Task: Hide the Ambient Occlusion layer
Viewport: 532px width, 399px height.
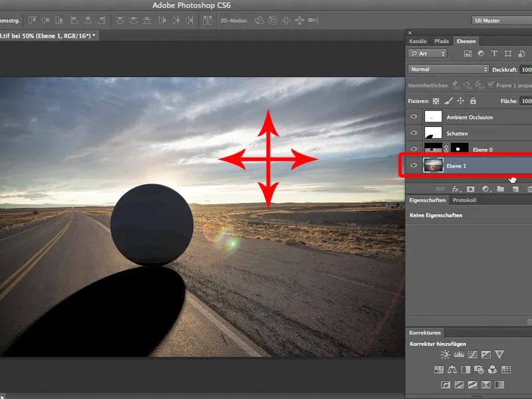Action: click(414, 117)
